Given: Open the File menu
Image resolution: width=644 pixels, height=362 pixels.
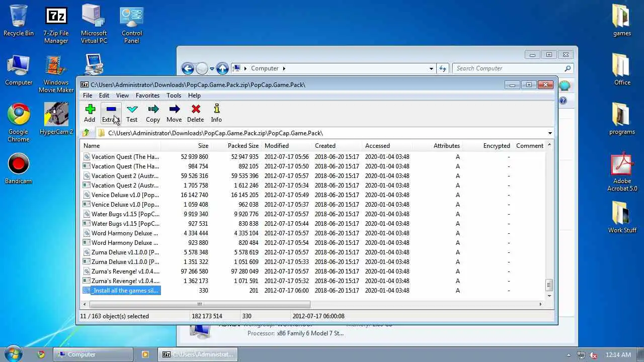Looking at the screenshot, I should pyautogui.click(x=88, y=96).
